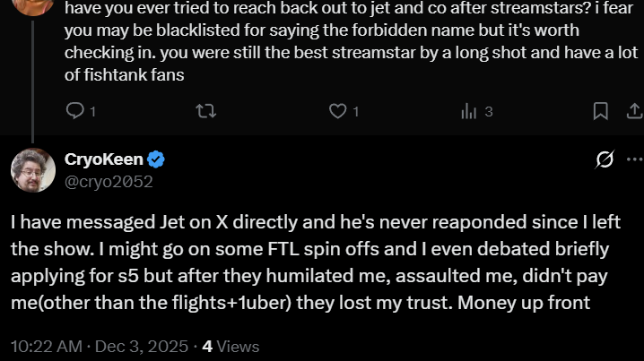This screenshot has height=361, width=644.
Task: Open the @cryo2052 handle link
Action: pyautogui.click(x=109, y=182)
